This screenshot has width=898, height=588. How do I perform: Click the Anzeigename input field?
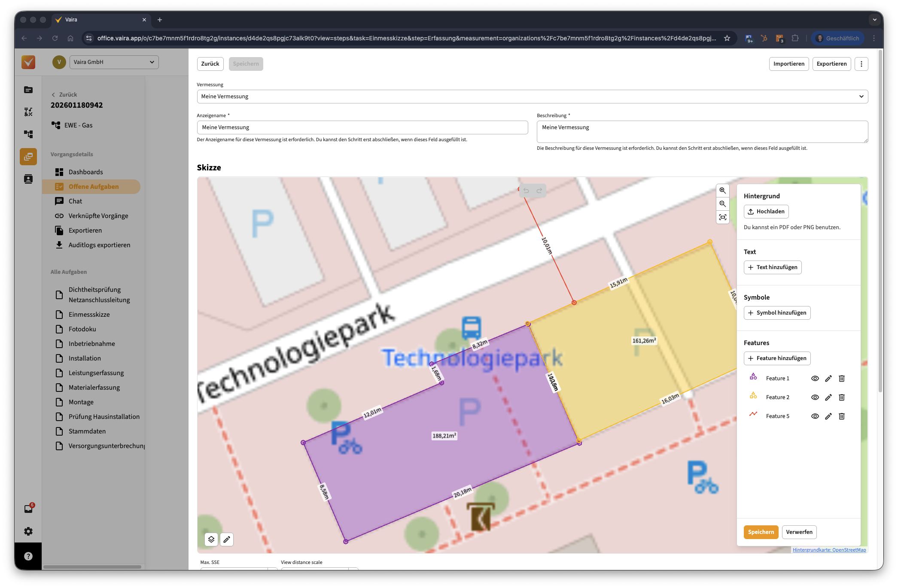click(362, 127)
